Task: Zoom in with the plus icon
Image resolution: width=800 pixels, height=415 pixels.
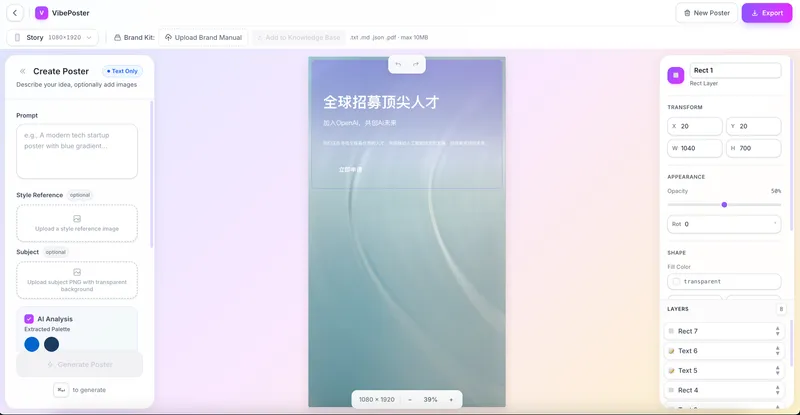Action: 451,399
